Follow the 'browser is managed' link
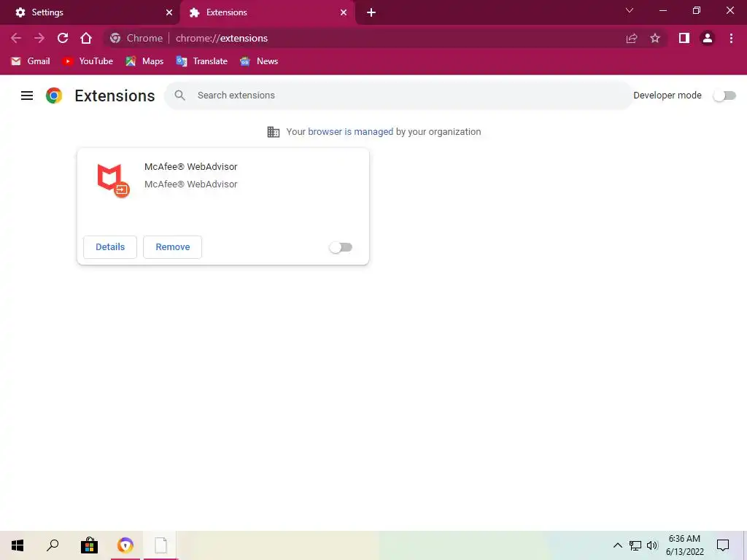The height and width of the screenshot is (560, 747). tap(350, 132)
